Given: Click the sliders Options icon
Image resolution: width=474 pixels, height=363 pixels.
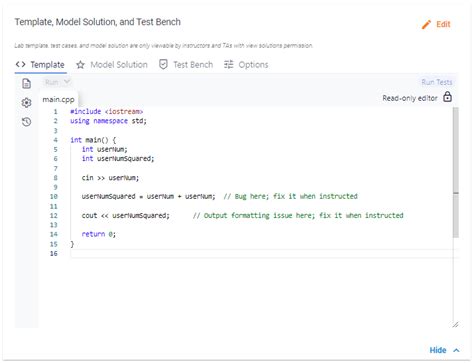Looking at the screenshot, I should pos(229,64).
